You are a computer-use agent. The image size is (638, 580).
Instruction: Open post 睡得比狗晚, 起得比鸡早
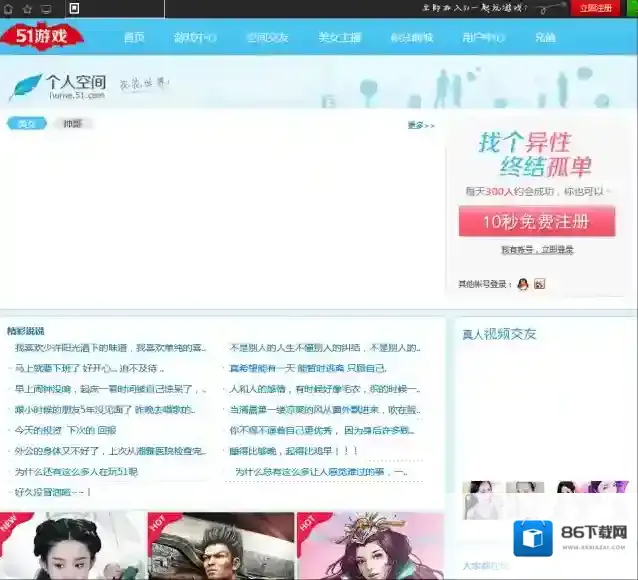click(293, 451)
